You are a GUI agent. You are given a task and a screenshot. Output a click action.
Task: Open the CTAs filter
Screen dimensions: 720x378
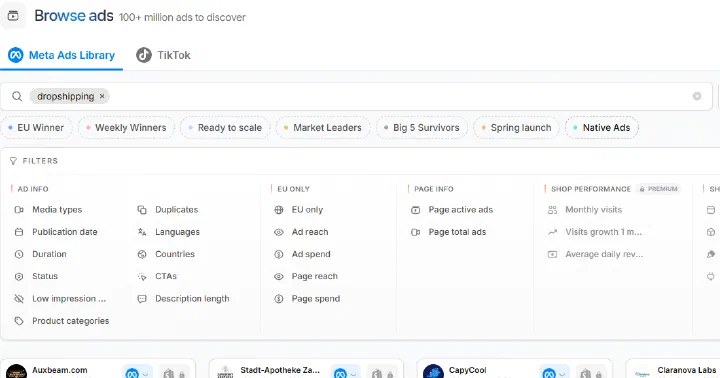(157, 276)
